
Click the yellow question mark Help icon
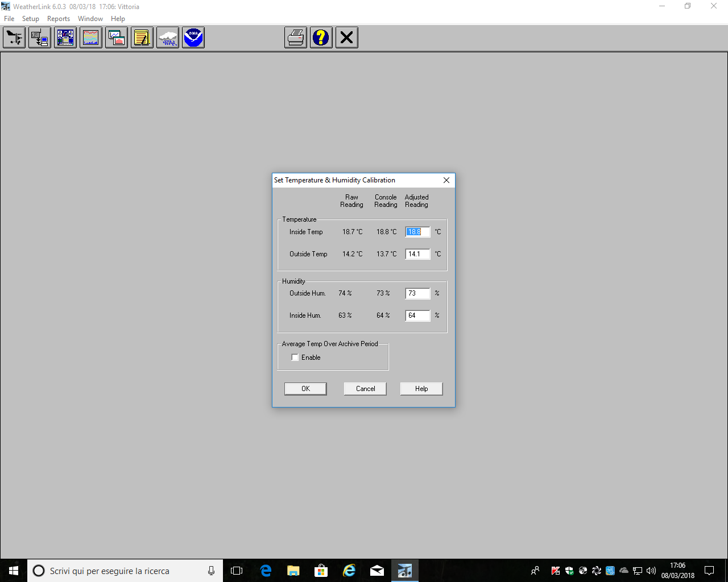click(x=321, y=38)
